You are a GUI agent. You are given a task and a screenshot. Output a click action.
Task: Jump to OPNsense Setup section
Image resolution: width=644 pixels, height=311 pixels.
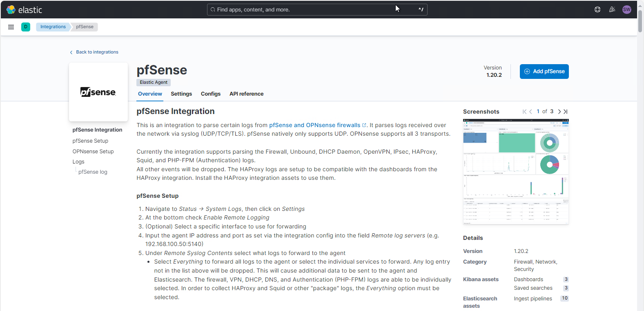93,152
